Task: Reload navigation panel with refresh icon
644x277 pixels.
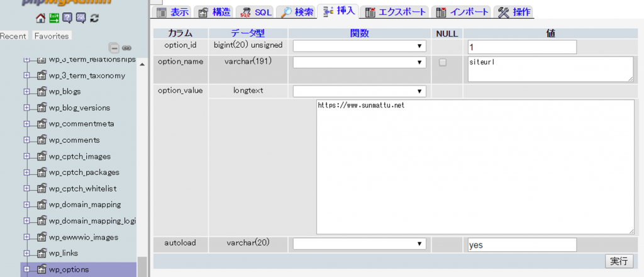Action: coord(94,18)
